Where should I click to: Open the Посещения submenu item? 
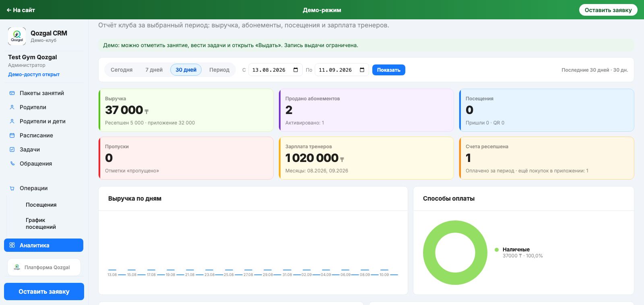[x=41, y=205]
